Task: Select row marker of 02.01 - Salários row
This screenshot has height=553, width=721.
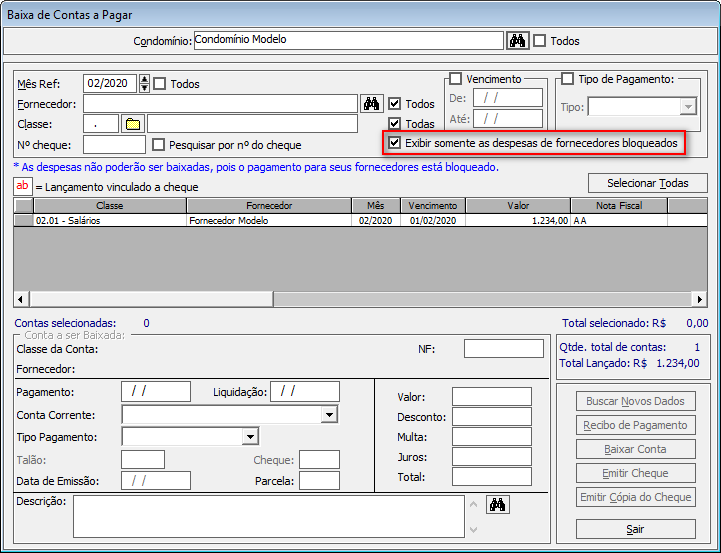Action: 23,220
